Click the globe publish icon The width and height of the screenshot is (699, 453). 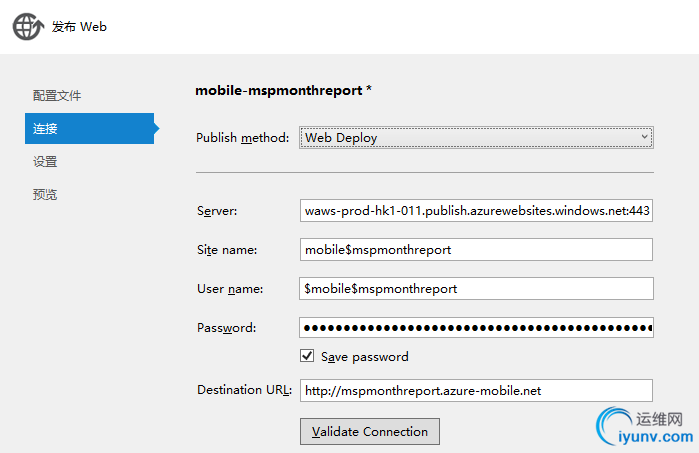click(27, 27)
